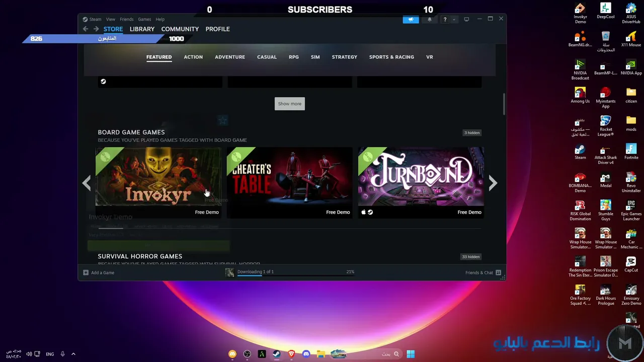This screenshot has width=644, height=362.
Task: Open the 3 hidden items indicator
Action: coord(472,133)
